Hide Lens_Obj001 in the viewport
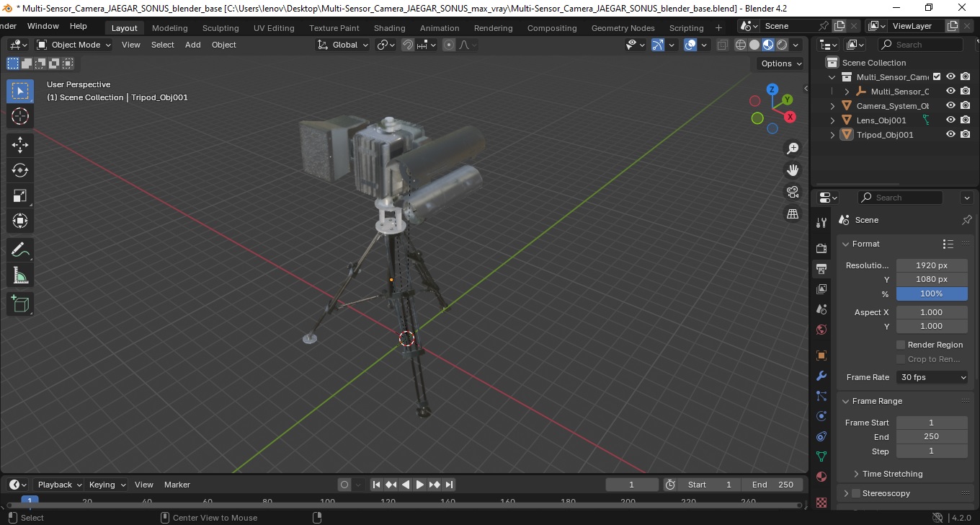The image size is (980, 525). (950, 120)
